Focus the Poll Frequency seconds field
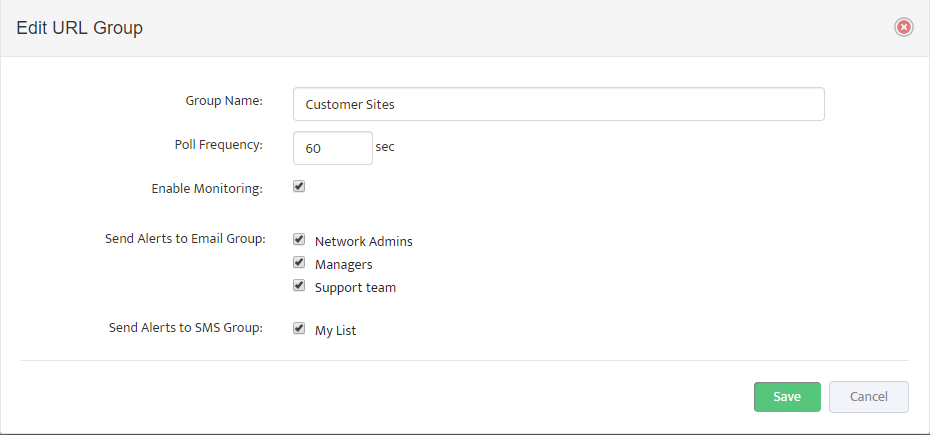This screenshot has height=435, width=930. click(333, 148)
